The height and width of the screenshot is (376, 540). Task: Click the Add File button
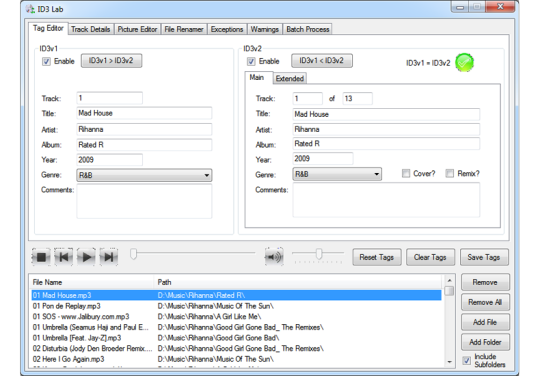pos(485,322)
